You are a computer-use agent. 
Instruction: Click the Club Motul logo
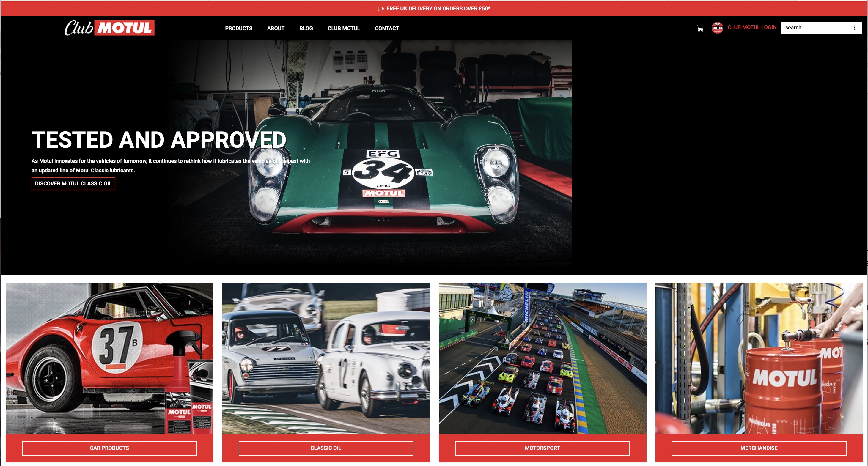[109, 28]
